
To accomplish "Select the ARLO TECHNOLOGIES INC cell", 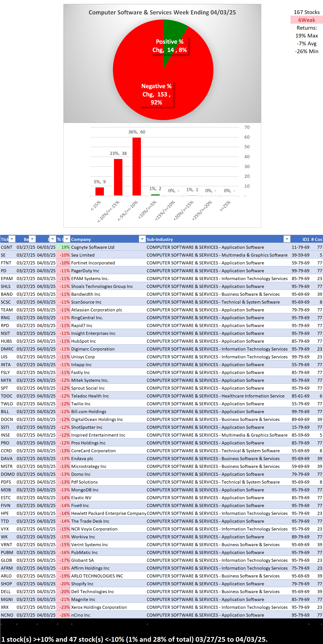I will (108, 576).
